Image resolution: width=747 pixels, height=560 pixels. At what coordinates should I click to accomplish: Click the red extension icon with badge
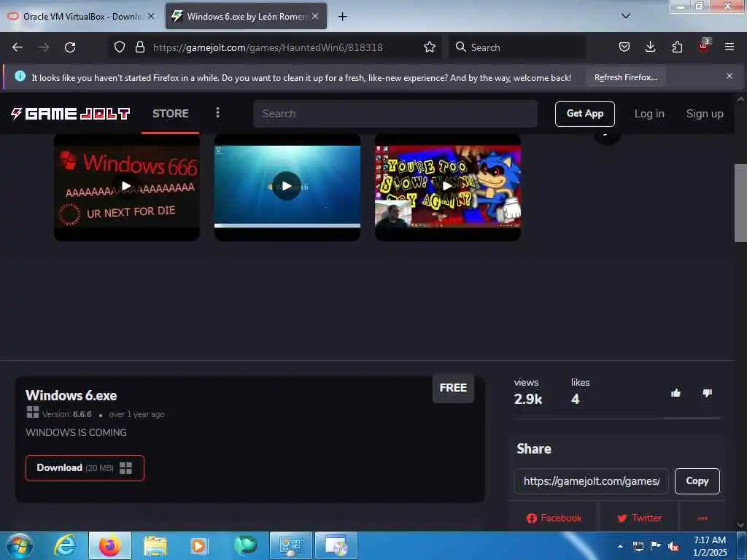[x=704, y=46]
